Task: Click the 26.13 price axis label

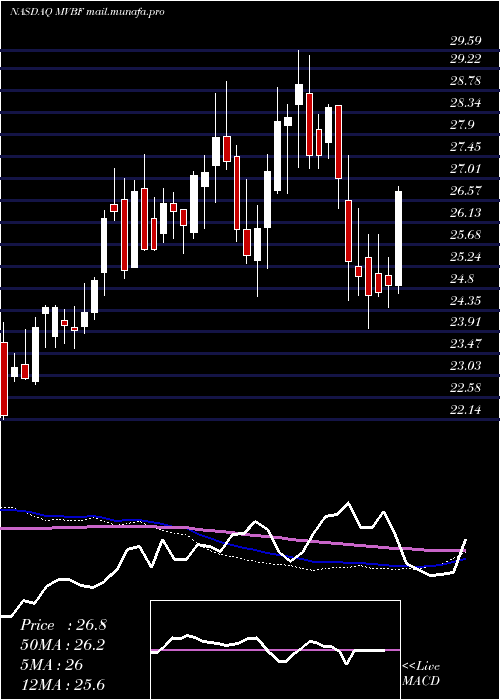Action: 466,212
